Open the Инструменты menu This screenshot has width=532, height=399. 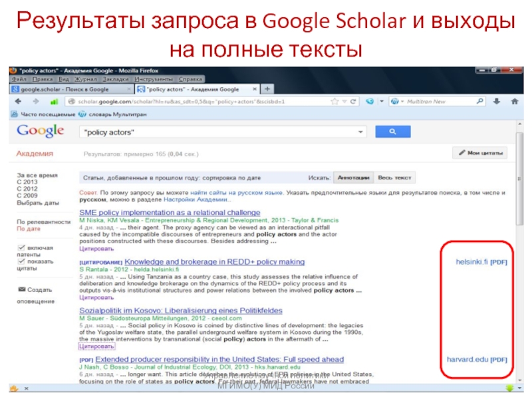pos(154,79)
